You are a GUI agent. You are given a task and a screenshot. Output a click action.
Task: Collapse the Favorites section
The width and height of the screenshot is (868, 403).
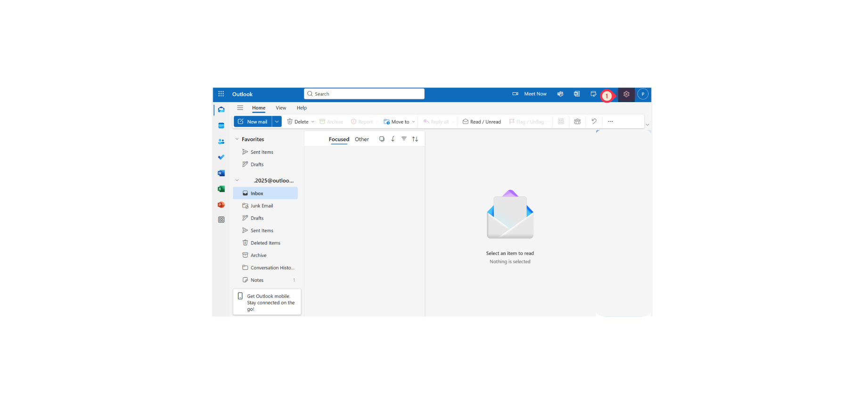click(x=237, y=139)
